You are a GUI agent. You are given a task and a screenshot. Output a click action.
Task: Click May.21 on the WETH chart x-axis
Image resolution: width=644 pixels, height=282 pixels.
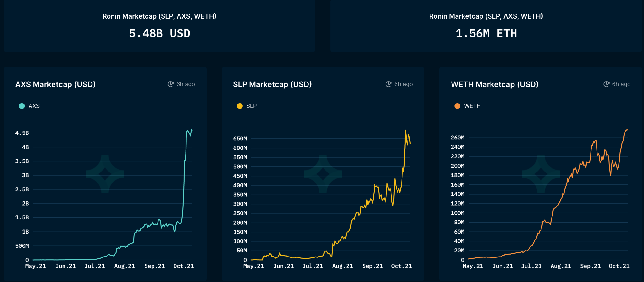pos(473,266)
